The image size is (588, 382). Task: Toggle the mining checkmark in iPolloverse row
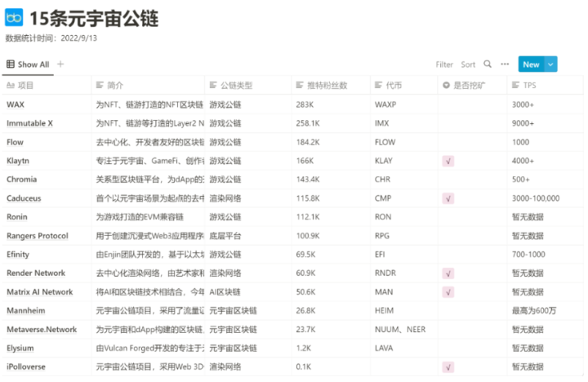click(x=448, y=367)
